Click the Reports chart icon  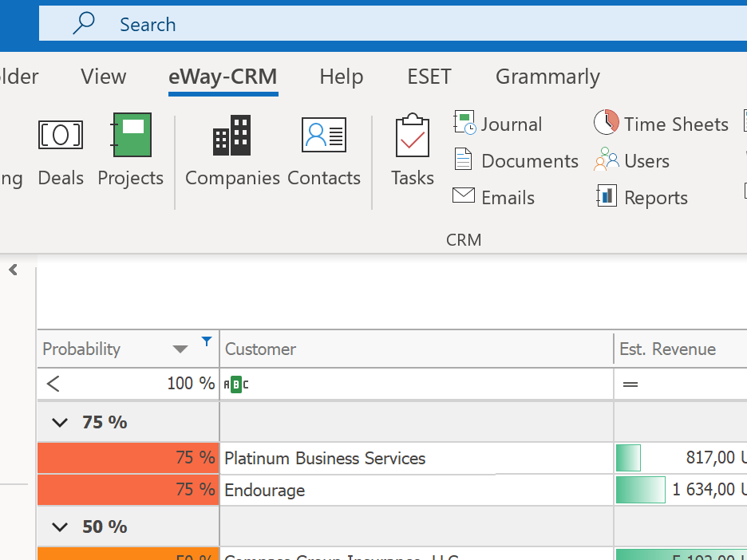coord(607,195)
